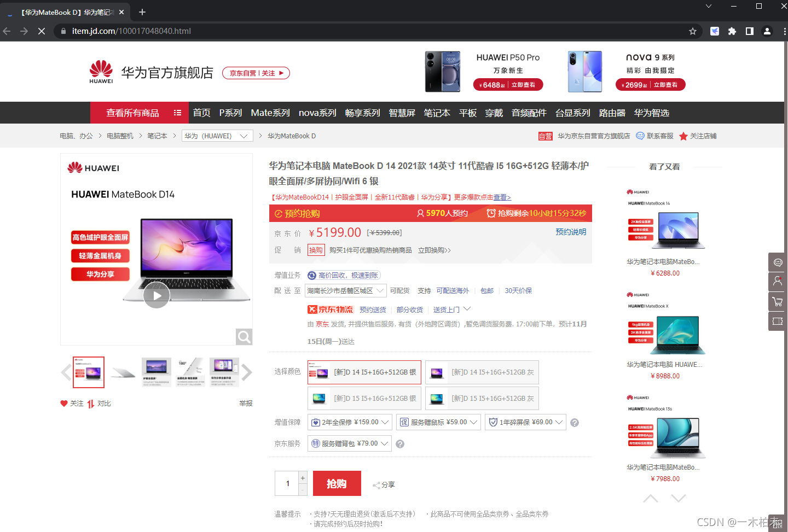The height and width of the screenshot is (532, 788).
Task: Click the 关注 heart icon under gallery
Action: pos(65,404)
